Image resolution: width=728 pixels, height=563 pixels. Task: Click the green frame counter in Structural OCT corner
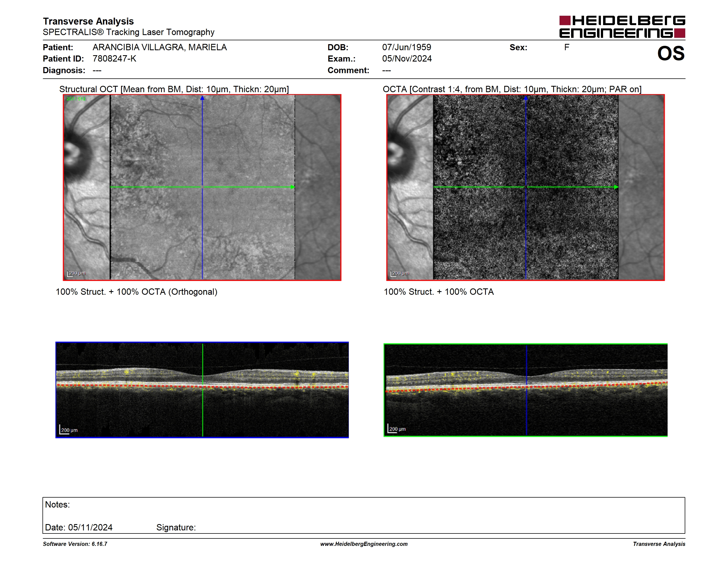[x=76, y=99]
